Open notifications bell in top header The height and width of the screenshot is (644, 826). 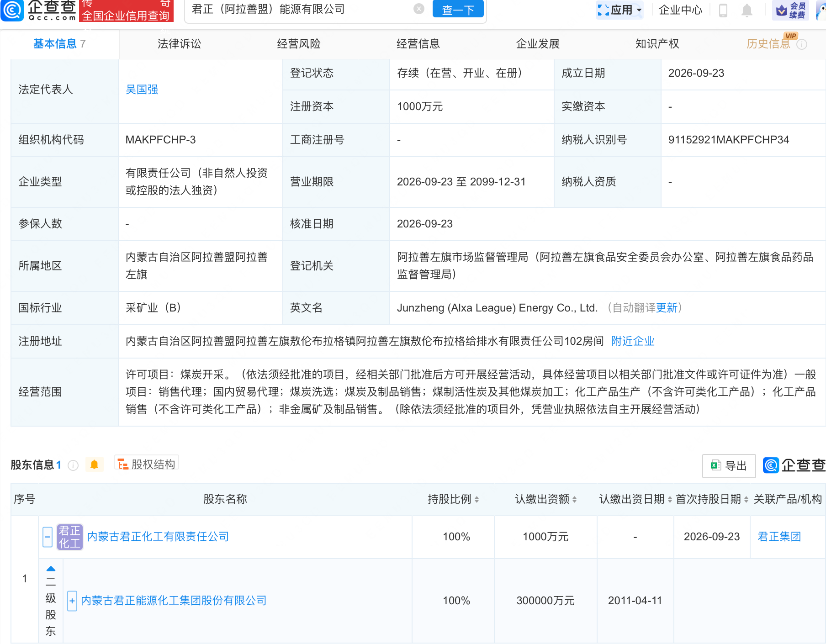pyautogui.click(x=747, y=10)
